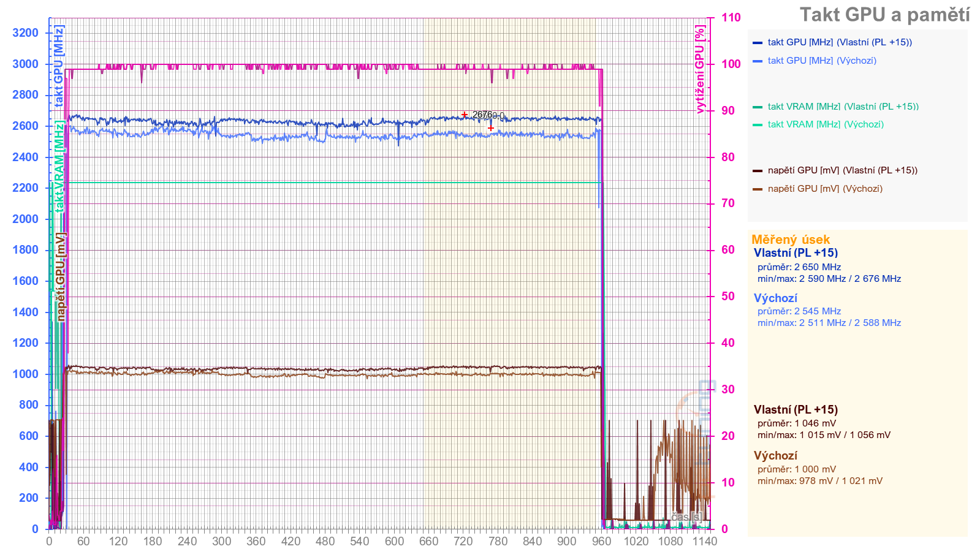Click 'průměr: 2 545 MHz' value

click(799, 311)
